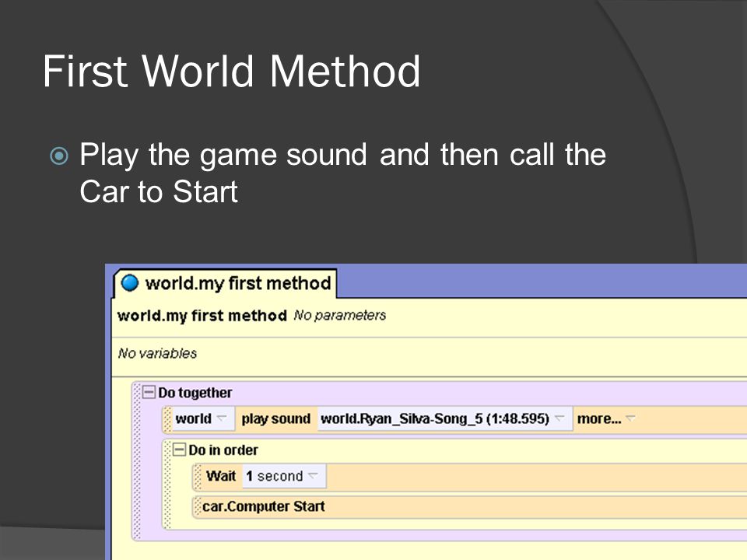Collapse the Do in order block
The image size is (747, 560).
coord(179,450)
